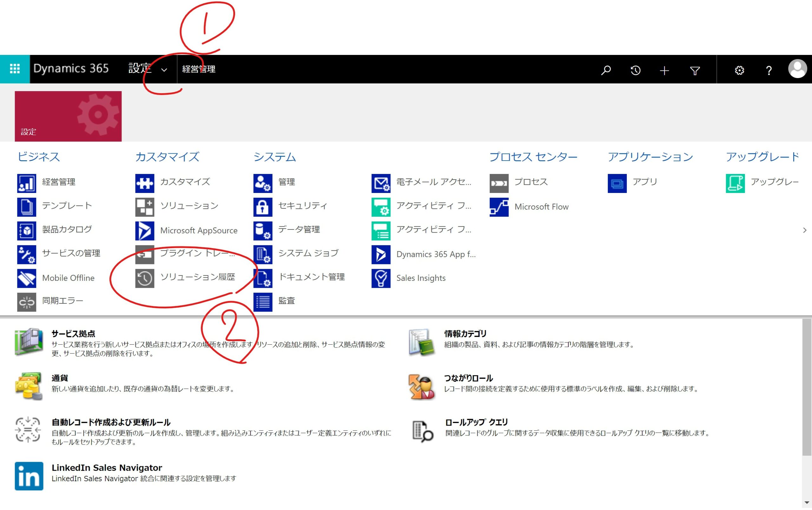Expand the 設定 dropdown chevron
The image size is (812, 510).
pyautogui.click(x=164, y=70)
